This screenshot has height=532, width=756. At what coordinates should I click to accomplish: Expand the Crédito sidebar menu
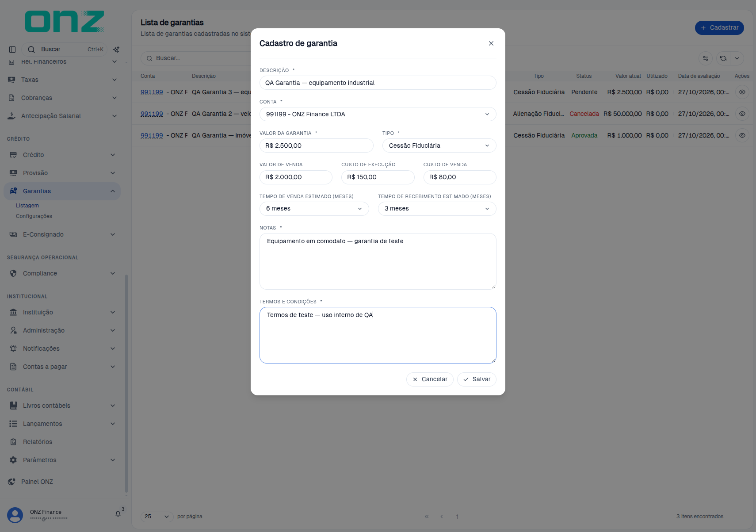tap(62, 155)
